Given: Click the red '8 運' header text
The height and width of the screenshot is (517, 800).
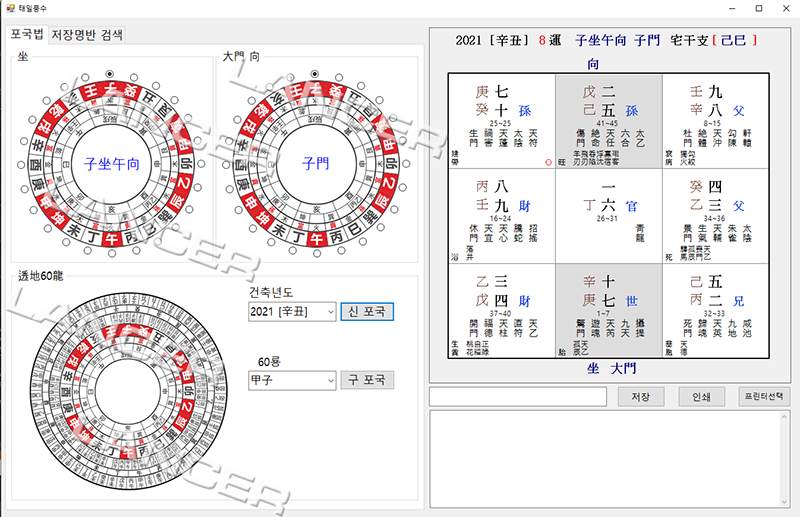Looking at the screenshot, I should (550, 40).
